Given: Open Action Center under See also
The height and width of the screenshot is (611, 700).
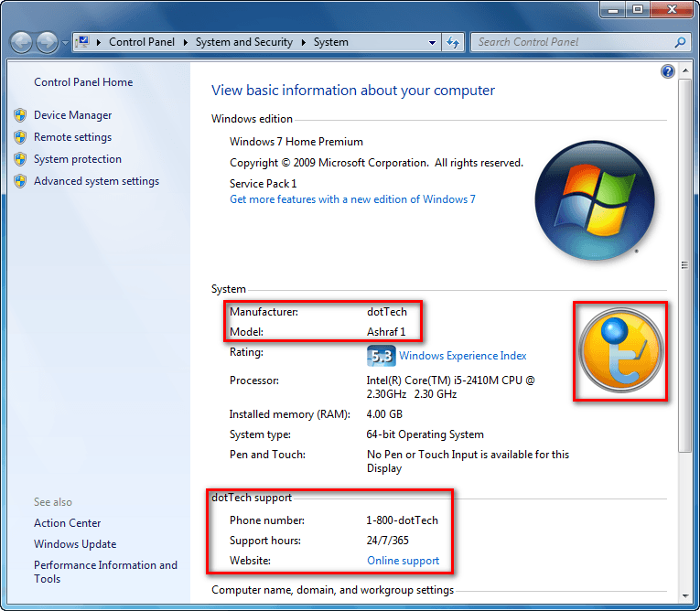Looking at the screenshot, I should pyautogui.click(x=68, y=523).
